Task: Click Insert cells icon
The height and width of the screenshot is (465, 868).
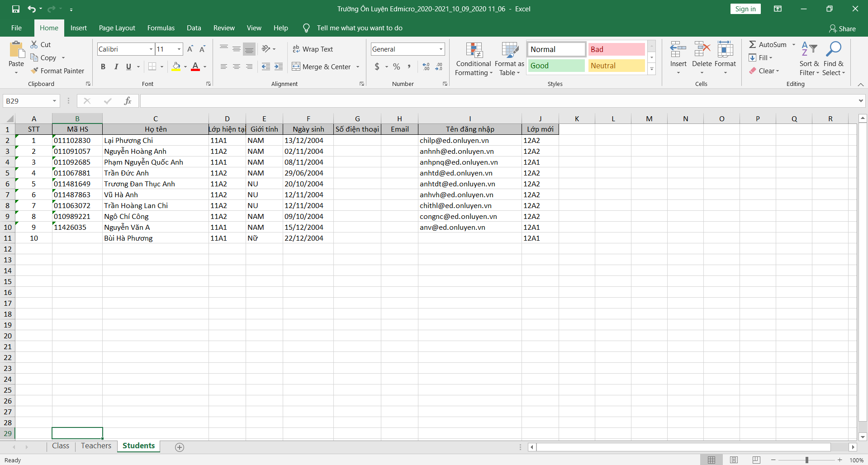Action: 678,50
